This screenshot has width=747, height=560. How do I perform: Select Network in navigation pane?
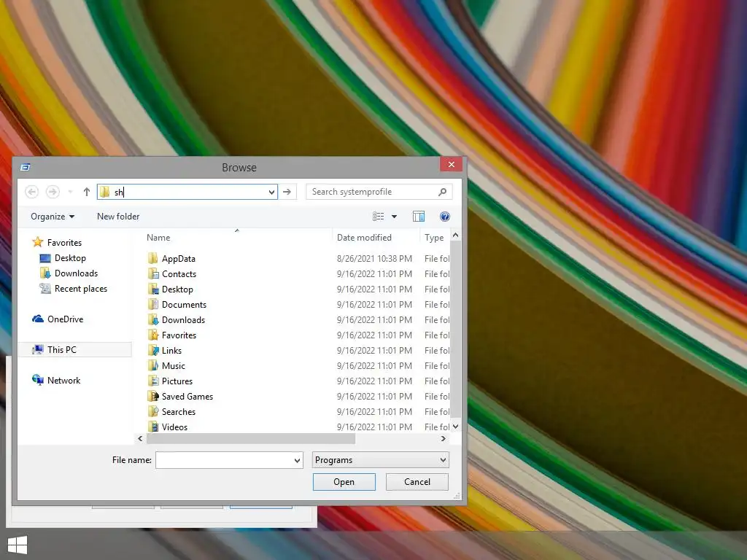click(57, 381)
